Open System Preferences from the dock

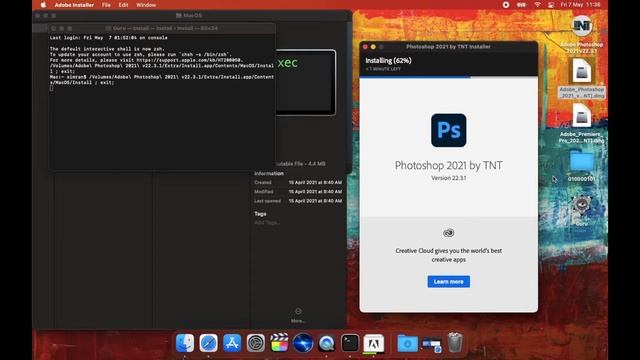(x=256, y=343)
